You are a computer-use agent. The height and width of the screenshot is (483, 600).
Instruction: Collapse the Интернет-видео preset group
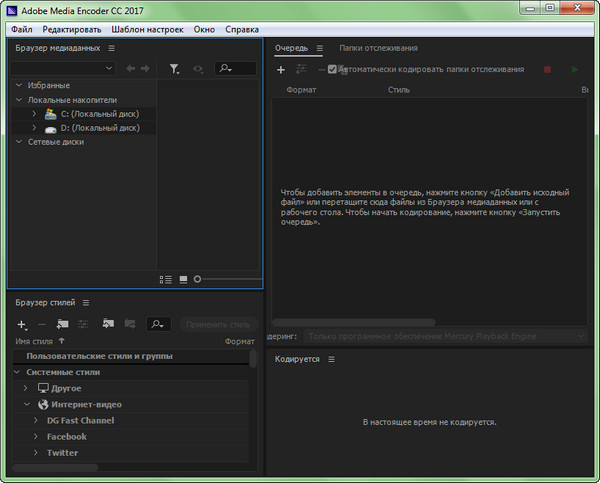coord(27,405)
